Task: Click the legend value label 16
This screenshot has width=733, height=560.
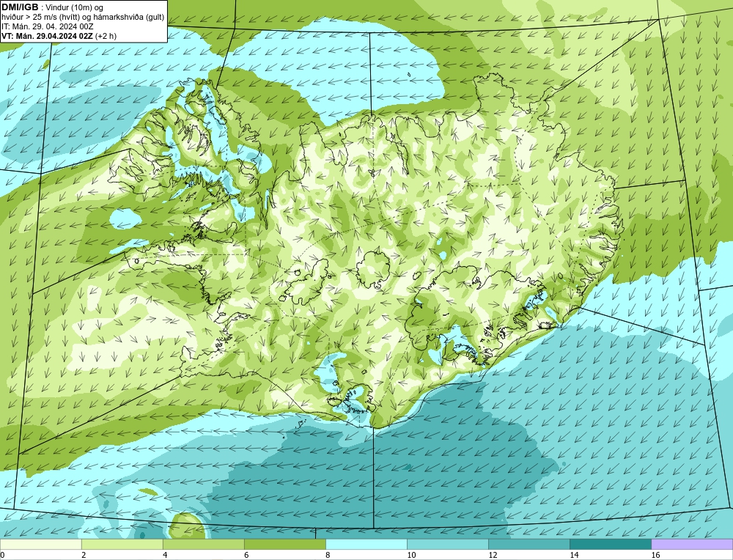Action: [x=655, y=555]
